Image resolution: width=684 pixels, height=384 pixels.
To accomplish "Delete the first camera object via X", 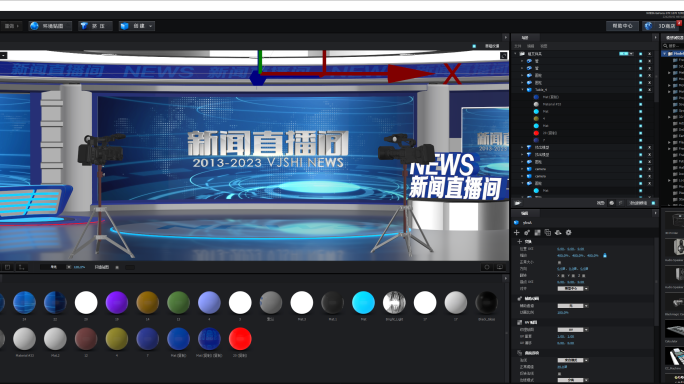I will [650, 169].
